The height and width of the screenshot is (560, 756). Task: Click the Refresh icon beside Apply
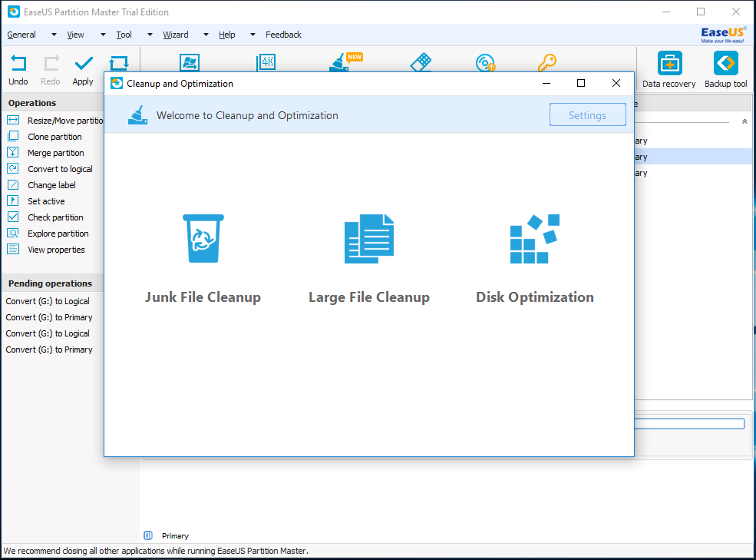119,63
